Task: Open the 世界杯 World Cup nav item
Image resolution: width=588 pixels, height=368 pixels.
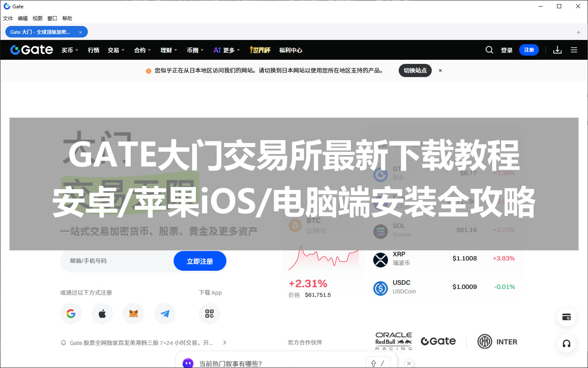Action: click(x=260, y=50)
